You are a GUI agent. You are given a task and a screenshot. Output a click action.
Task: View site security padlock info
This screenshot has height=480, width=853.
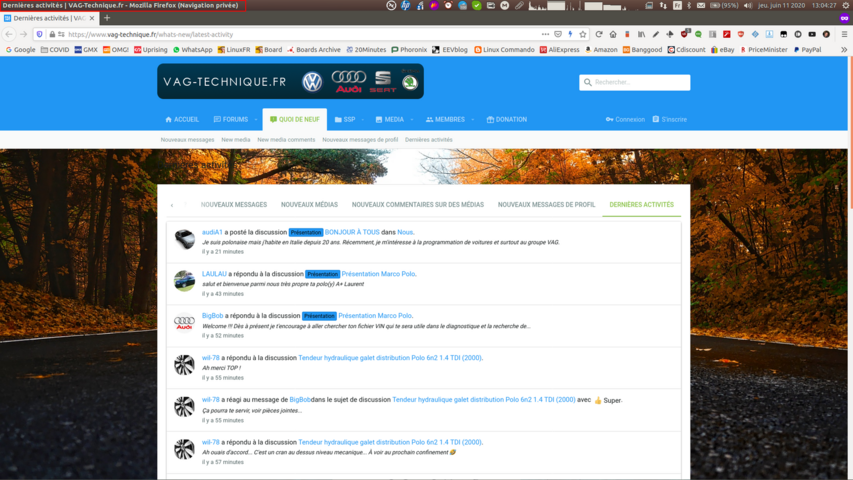tap(52, 34)
